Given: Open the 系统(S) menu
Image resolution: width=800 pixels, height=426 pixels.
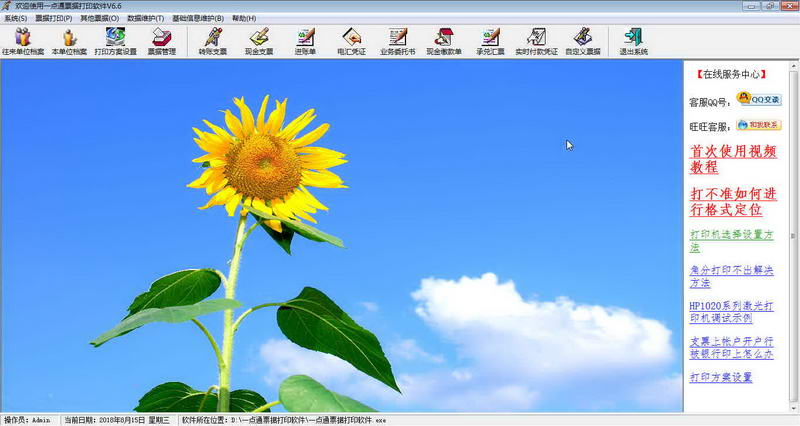Looking at the screenshot, I should pos(15,18).
